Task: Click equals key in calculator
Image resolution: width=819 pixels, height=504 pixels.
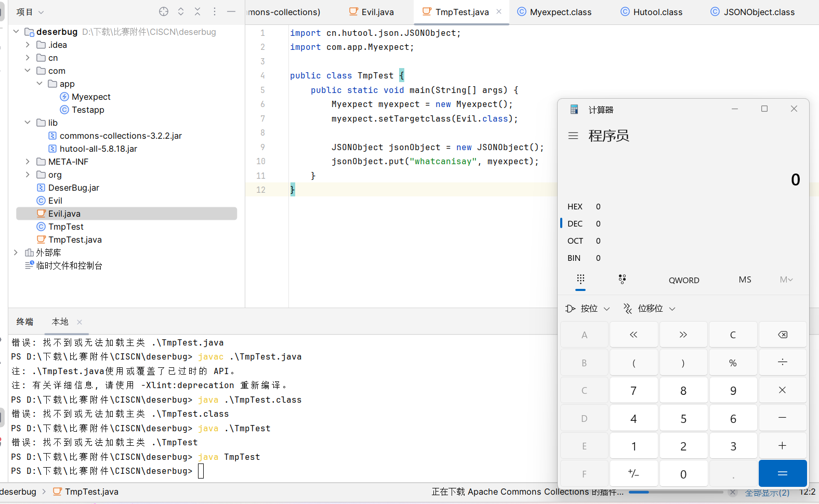Action: [x=783, y=473]
